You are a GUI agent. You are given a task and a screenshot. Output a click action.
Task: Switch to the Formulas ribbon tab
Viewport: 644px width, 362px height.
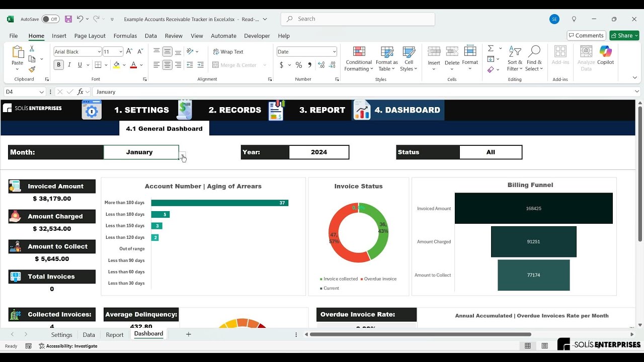pyautogui.click(x=125, y=36)
